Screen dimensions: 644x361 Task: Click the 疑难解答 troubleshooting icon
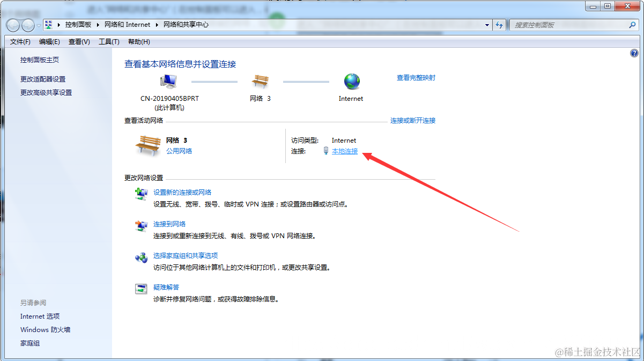click(140, 289)
